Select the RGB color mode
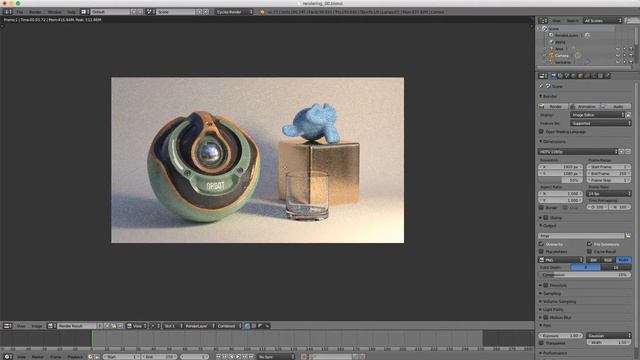Screen dimensions: 640x360 (608, 260)
